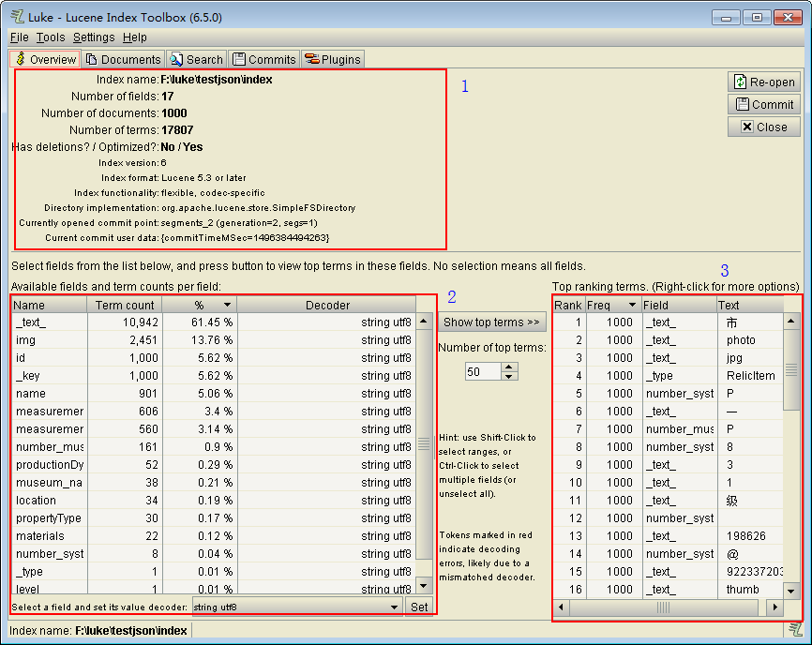This screenshot has height=645, width=812.
Task: Open the value decoder dropdown
Action: (x=297, y=607)
